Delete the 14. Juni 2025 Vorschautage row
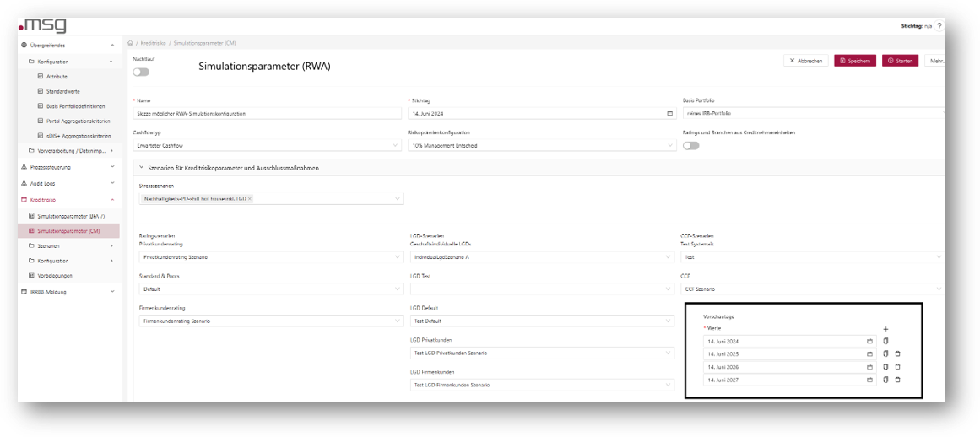Screen dimensions: 980x437 tap(897, 354)
